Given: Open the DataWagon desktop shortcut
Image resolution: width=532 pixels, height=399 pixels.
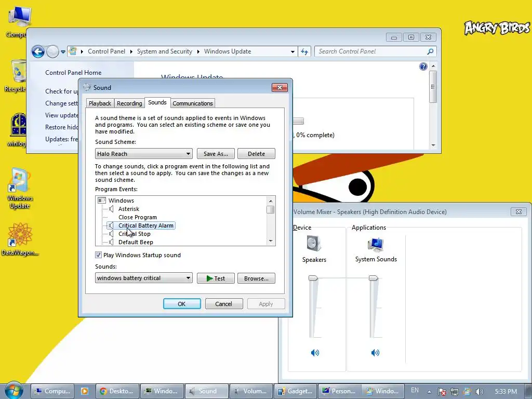Looking at the screenshot, I should (x=20, y=239).
